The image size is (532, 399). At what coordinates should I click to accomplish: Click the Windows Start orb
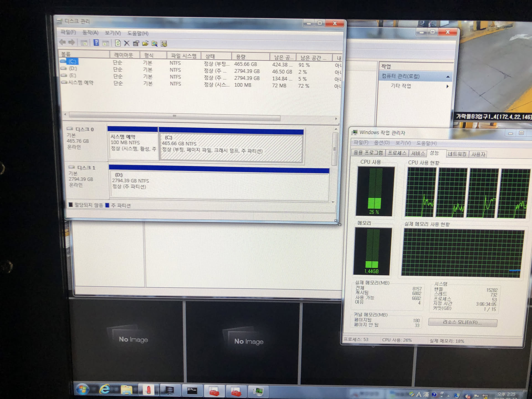point(82,390)
